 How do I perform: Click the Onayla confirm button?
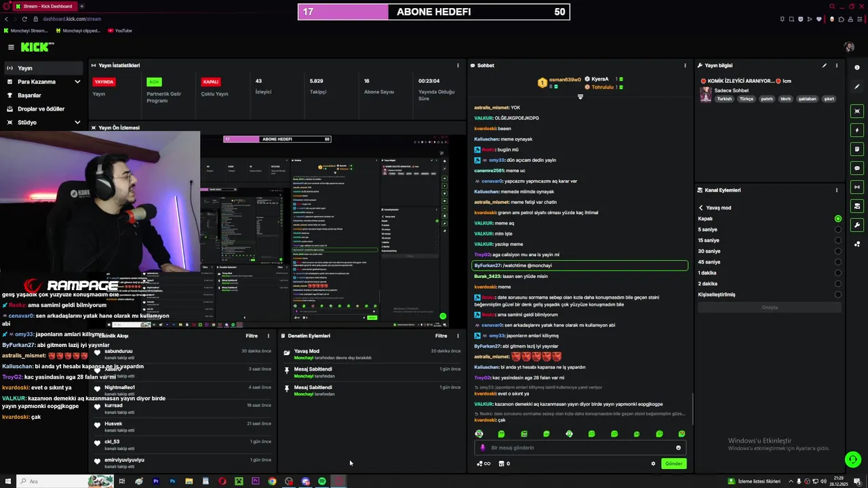click(770, 308)
